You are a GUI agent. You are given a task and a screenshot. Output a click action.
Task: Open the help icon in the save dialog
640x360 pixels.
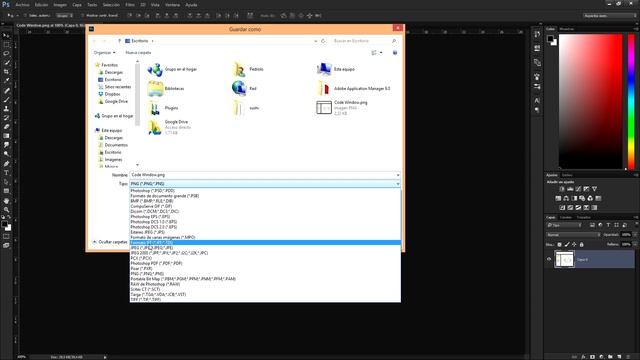pyautogui.click(x=395, y=53)
